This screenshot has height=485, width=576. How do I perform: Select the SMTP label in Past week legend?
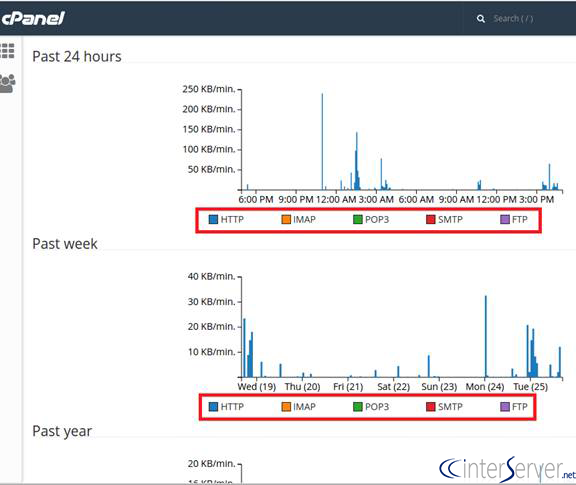pyautogui.click(x=450, y=407)
